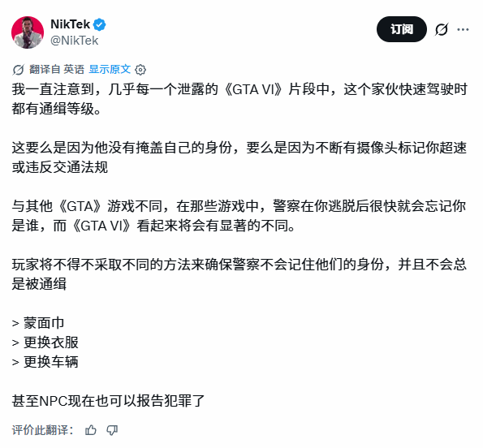
Task: Open the three-dot more options menu
Action: click(463, 29)
